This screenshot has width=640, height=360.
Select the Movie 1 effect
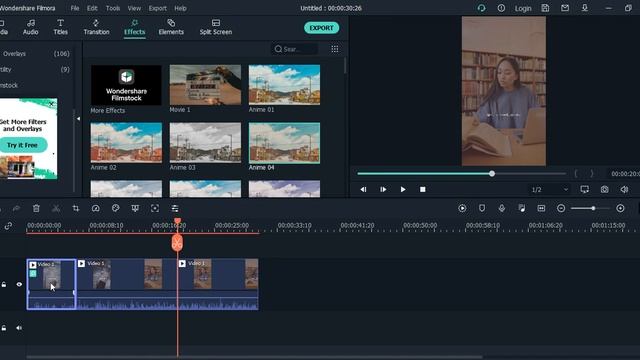point(205,85)
